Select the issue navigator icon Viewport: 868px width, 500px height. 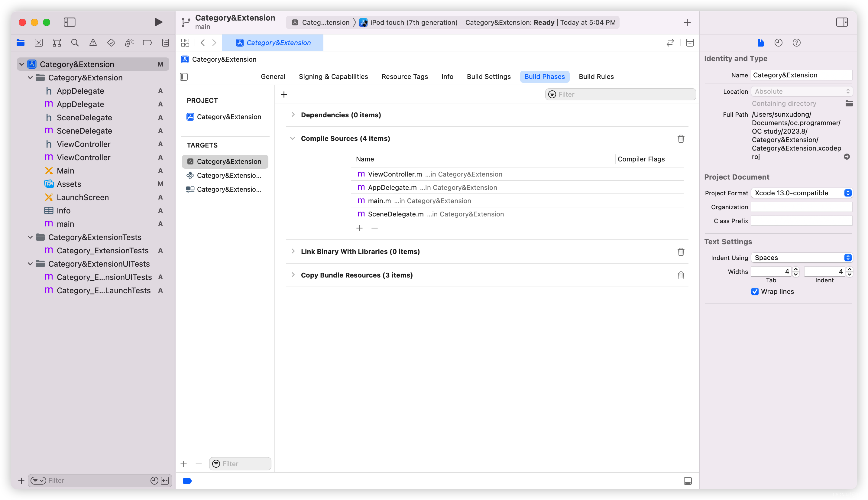tap(93, 43)
